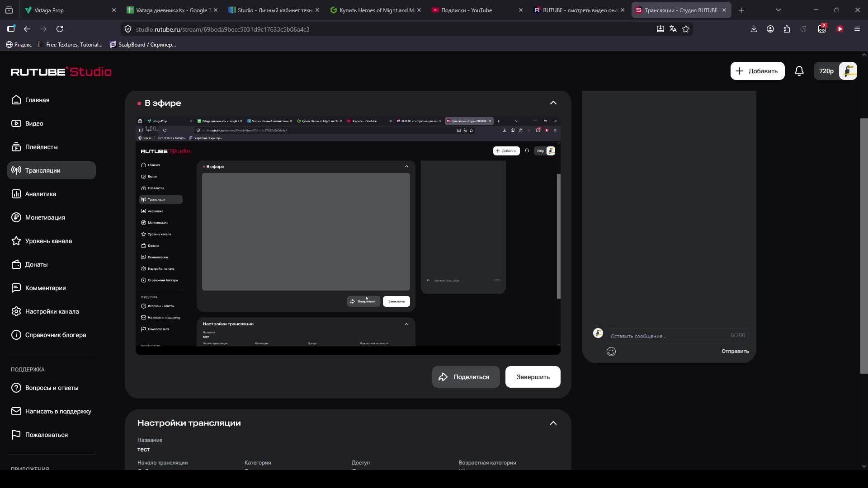This screenshot has height=488, width=868.
Task: Open the Главная sidebar item
Action: pyautogui.click(x=52, y=100)
